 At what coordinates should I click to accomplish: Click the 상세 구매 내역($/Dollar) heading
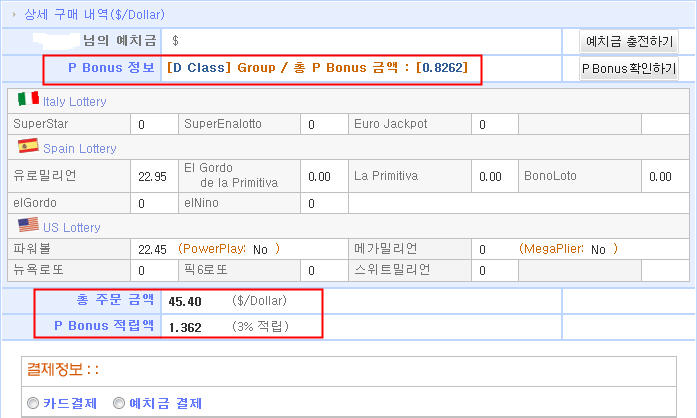pos(94,15)
